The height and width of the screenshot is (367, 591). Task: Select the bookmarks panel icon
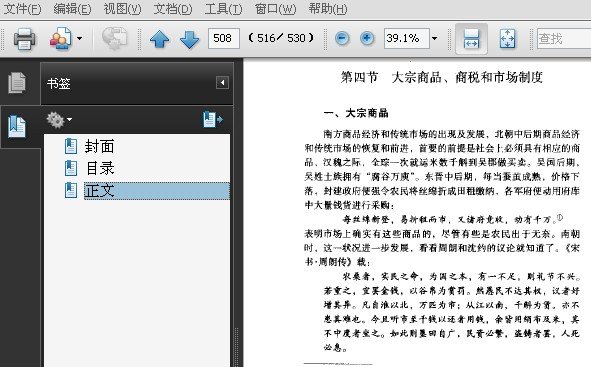tap(17, 127)
